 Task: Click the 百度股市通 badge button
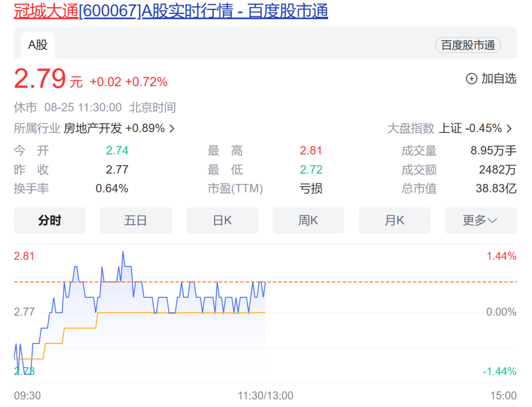pyautogui.click(x=468, y=45)
